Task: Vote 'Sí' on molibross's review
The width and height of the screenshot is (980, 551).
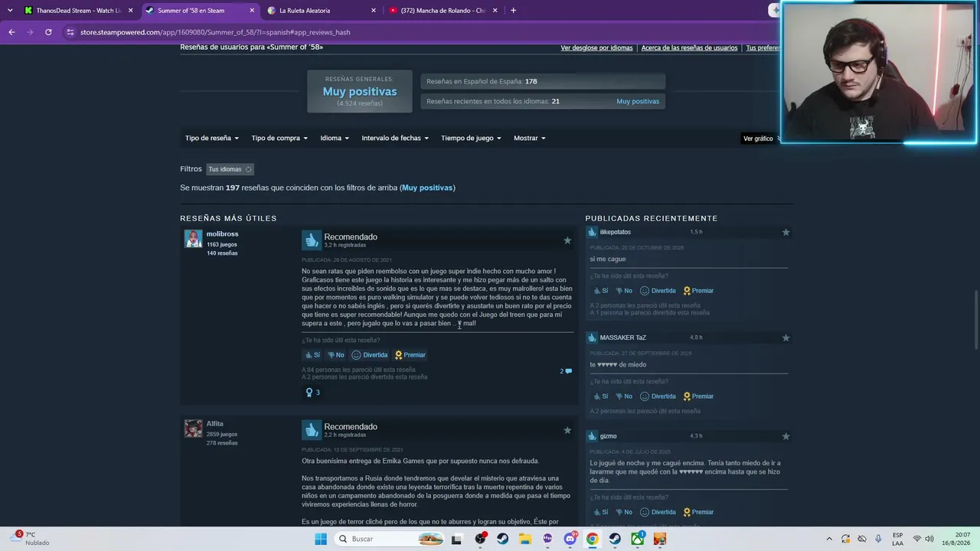Action: pos(313,355)
